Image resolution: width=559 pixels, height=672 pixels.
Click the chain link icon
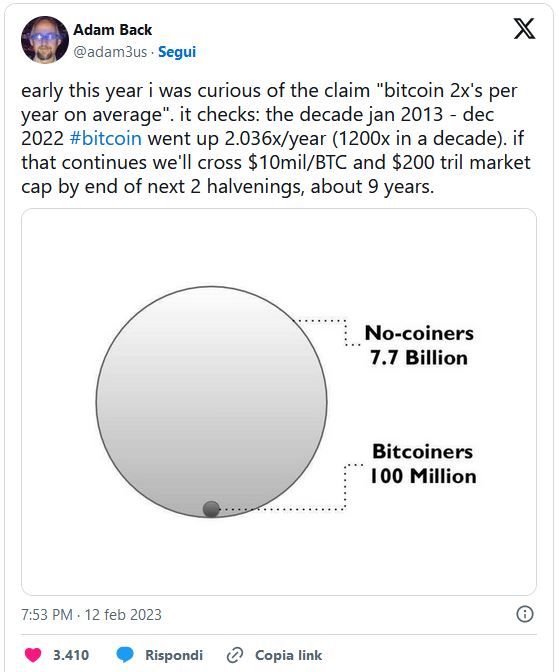pyautogui.click(x=235, y=655)
